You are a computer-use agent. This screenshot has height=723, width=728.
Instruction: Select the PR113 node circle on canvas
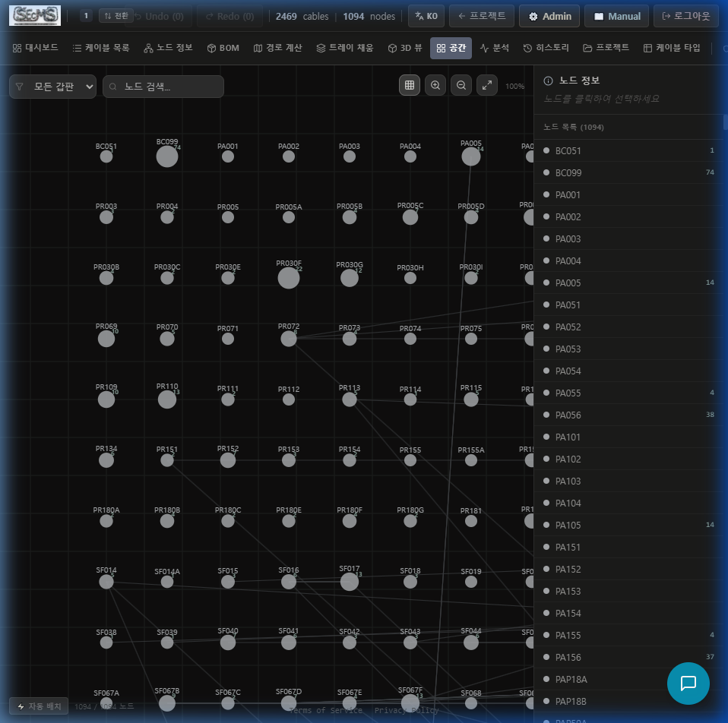[350, 399]
